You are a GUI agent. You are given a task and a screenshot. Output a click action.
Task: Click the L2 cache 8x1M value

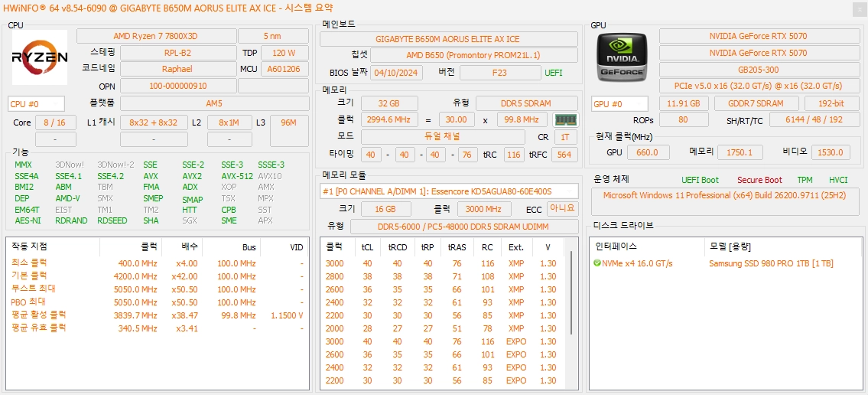229,122
